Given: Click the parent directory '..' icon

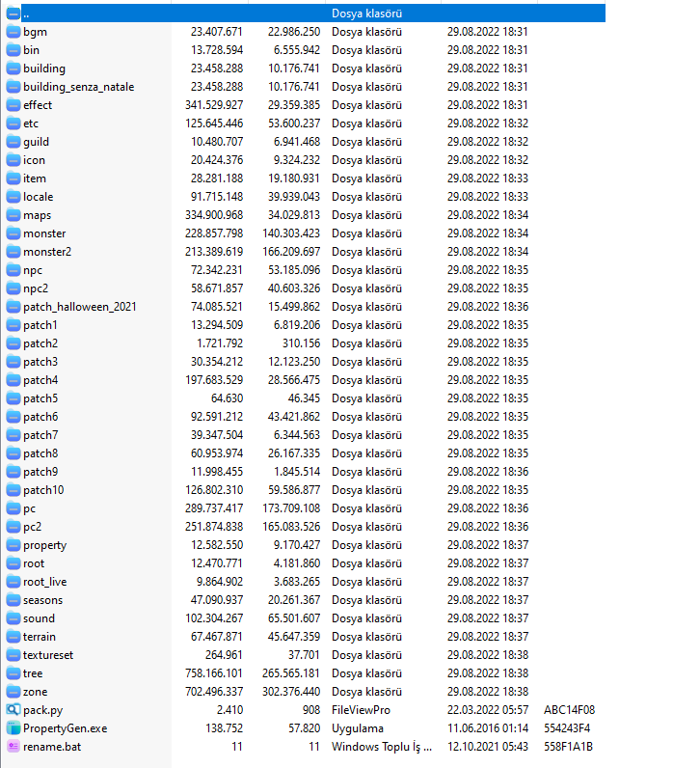Looking at the screenshot, I should [13, 14].
